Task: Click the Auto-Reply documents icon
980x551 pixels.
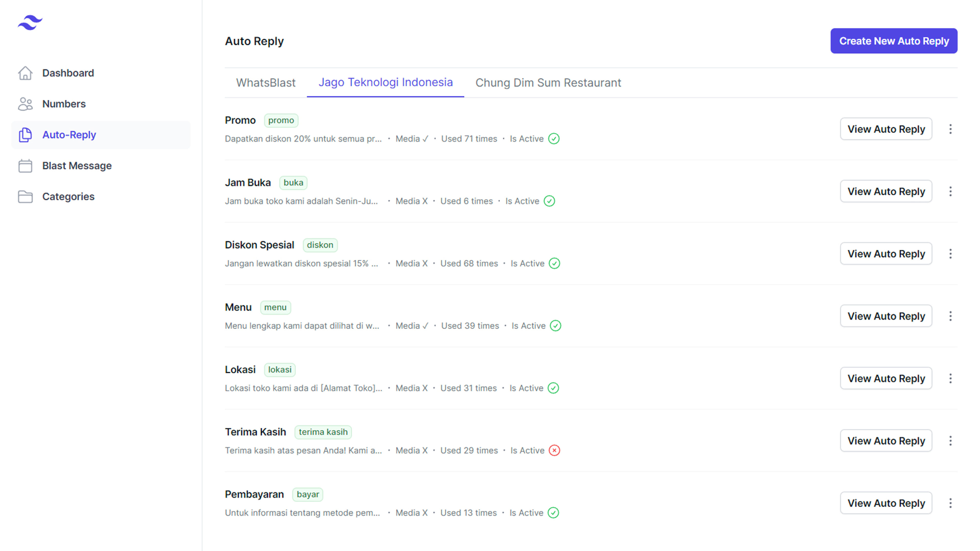Action: click(25, 135)
